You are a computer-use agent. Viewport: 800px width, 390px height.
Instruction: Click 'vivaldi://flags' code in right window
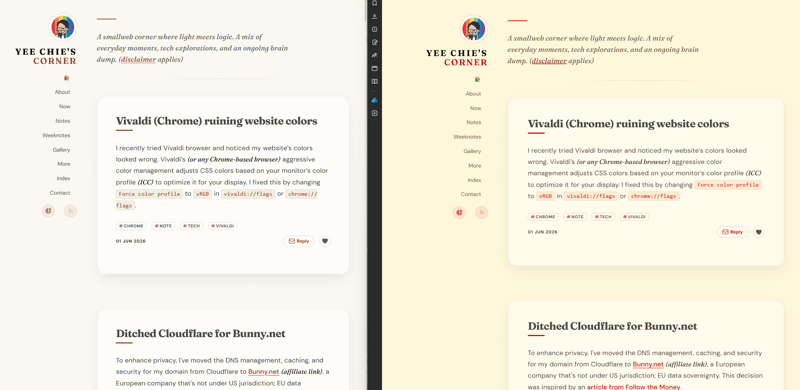590,196
